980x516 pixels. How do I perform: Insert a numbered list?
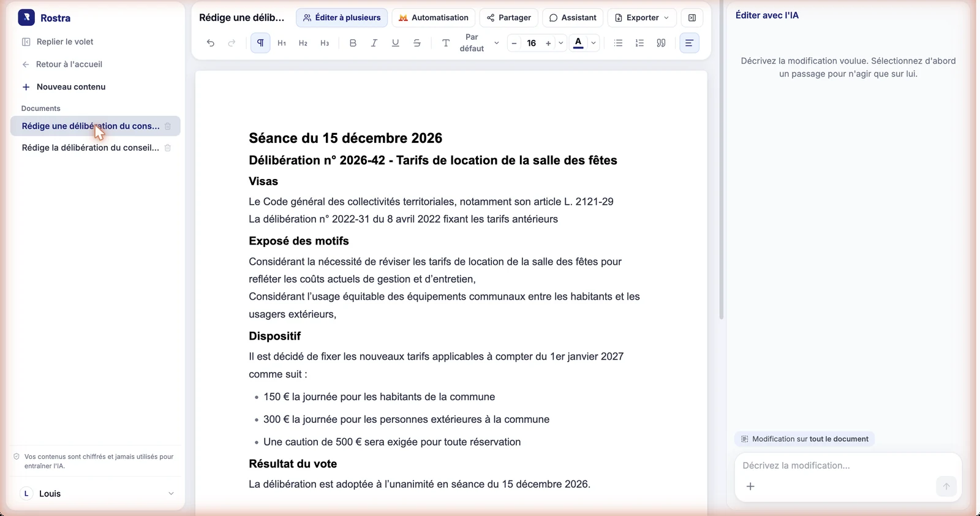pyautogui.click(x=640, y=43)
